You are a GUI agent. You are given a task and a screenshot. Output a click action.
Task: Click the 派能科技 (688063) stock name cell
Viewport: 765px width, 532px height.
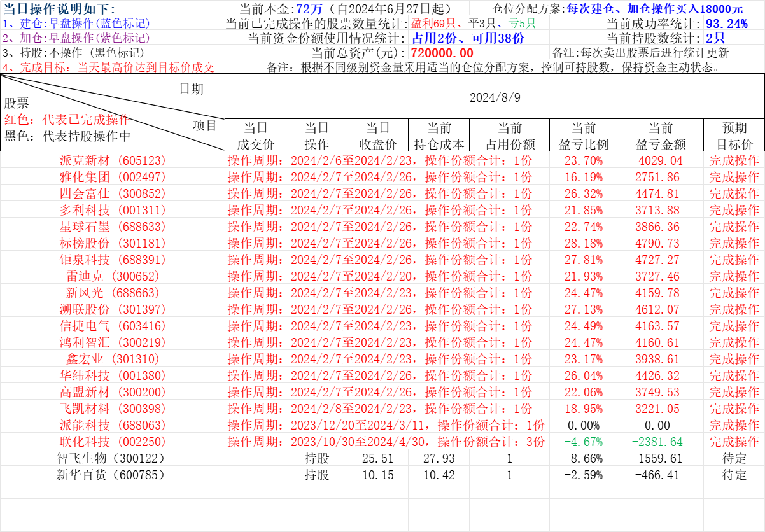tap(112, 425)
